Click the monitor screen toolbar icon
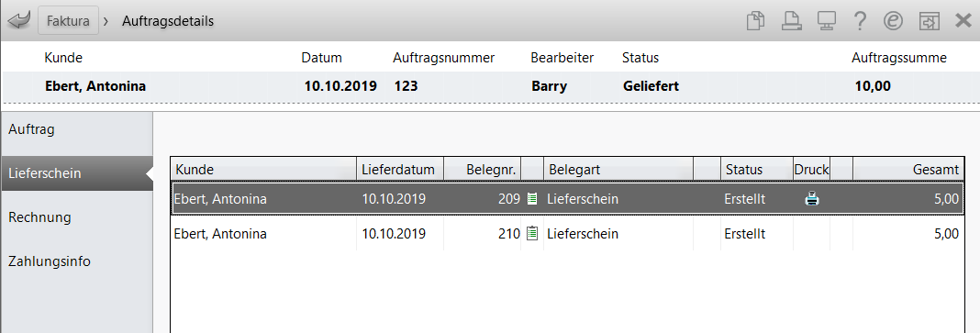Screen dimensions: 980x333 (826, 21)
